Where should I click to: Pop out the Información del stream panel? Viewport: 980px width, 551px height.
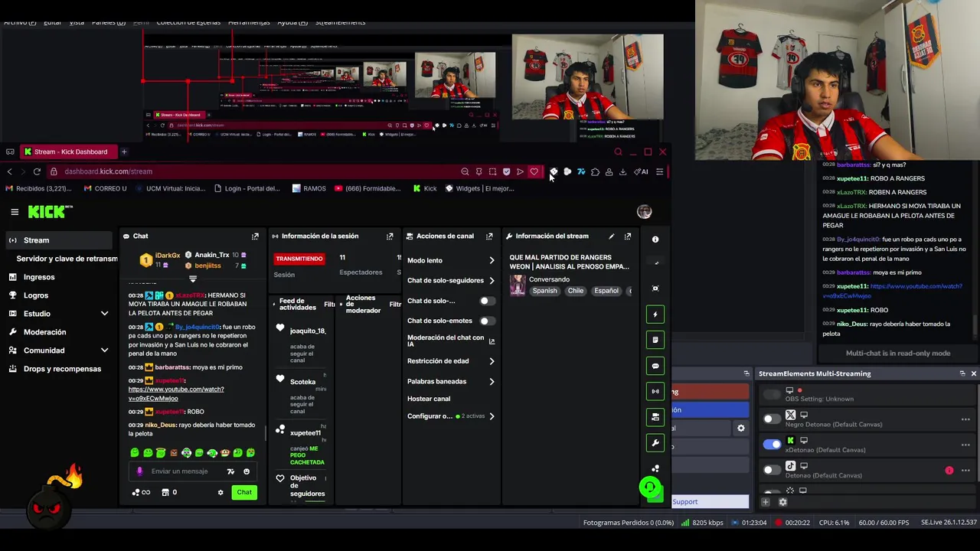[x=628, y=236]
